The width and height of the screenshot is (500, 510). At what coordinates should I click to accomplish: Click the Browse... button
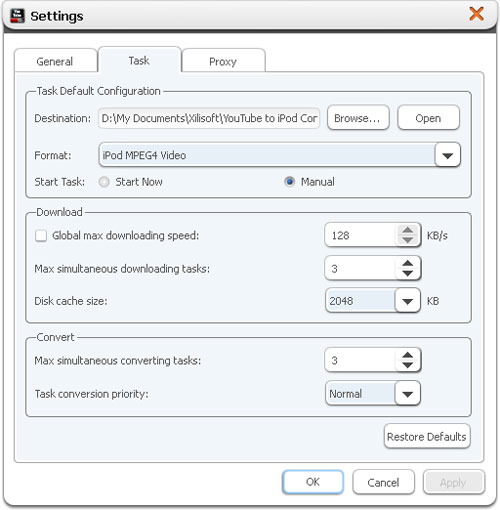(358, 118)
